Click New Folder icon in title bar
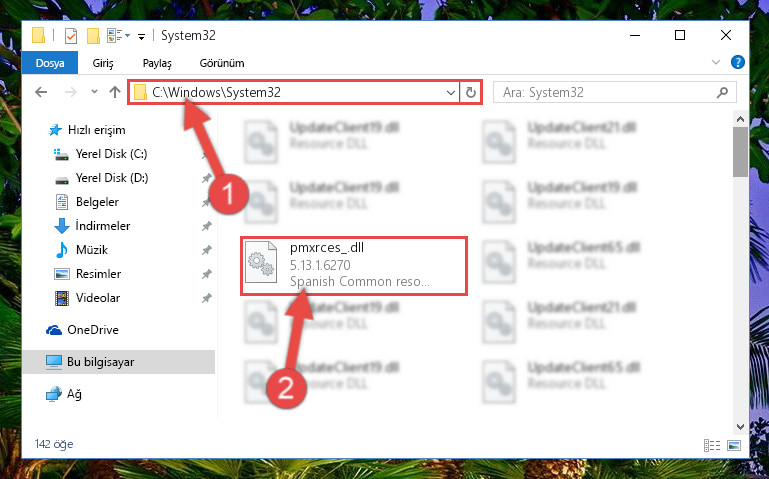Viewport: 769px width, 479px height. [93, 35]
